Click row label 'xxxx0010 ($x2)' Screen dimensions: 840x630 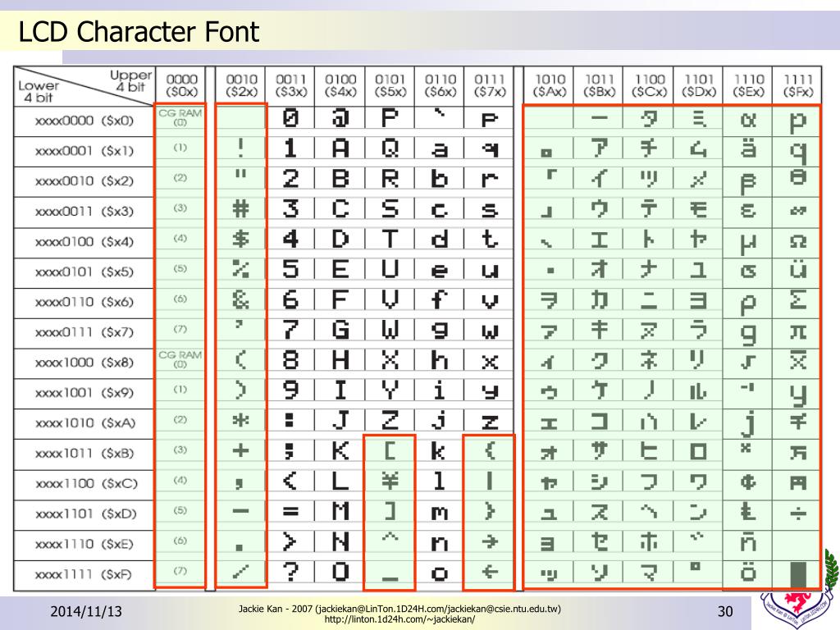coord(84,181)
